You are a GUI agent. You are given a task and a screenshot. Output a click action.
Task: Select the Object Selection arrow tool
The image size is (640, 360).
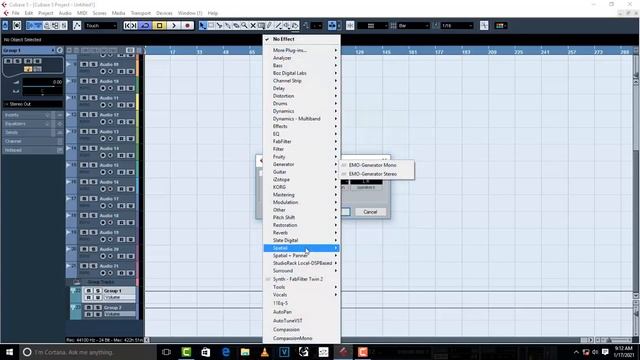click(202, 26)
